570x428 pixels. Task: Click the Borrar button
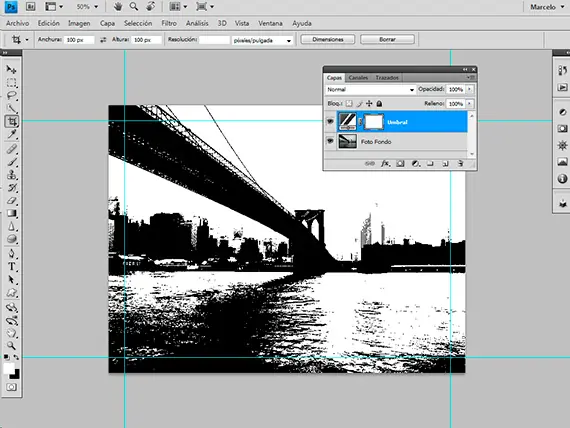387,39
